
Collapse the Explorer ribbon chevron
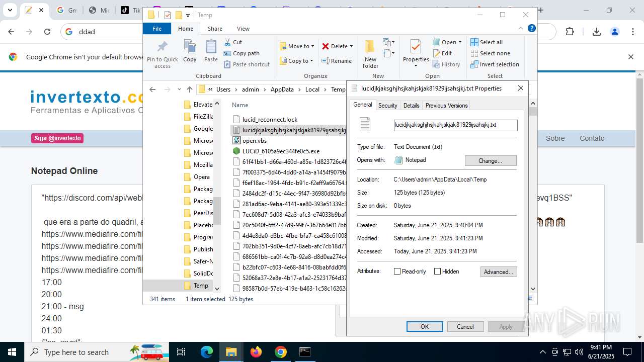pos(522,28)
